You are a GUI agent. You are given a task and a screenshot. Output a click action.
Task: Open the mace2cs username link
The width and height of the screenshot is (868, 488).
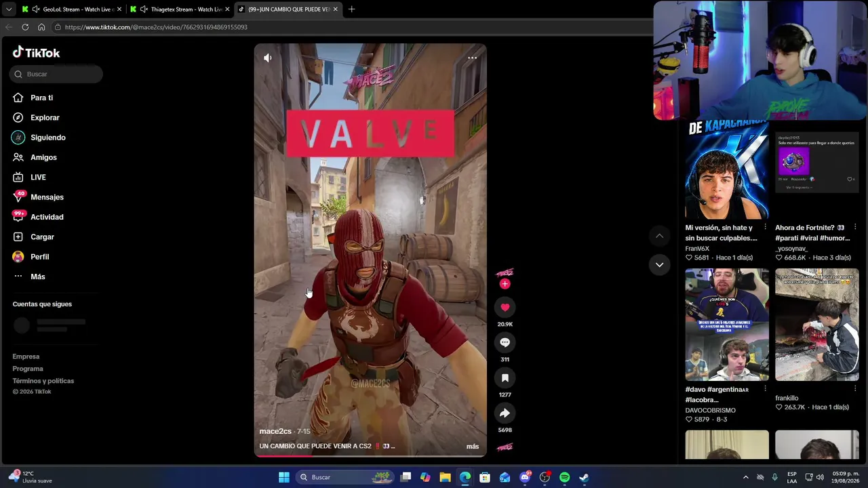pos(275,432)
